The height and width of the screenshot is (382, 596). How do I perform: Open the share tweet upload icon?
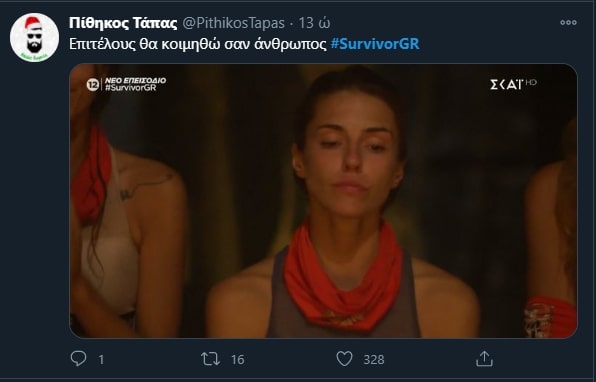tap(484, 359)
